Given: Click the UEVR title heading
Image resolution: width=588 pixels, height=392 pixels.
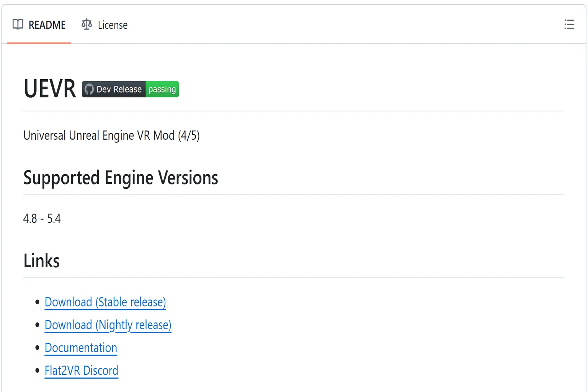Looking at the screenshot, I should coord(50,89).
